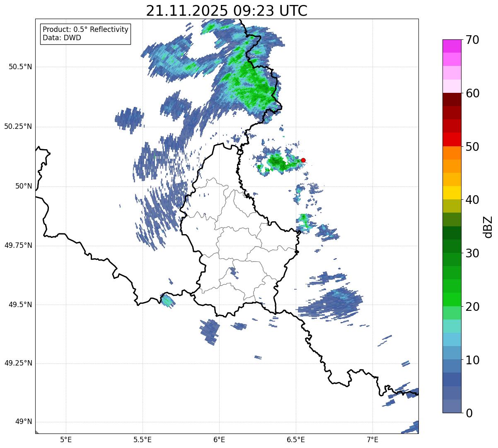Click the colorbar tick value 0
Viewport: 498px width, 448px height.
(x=469, y=413)
